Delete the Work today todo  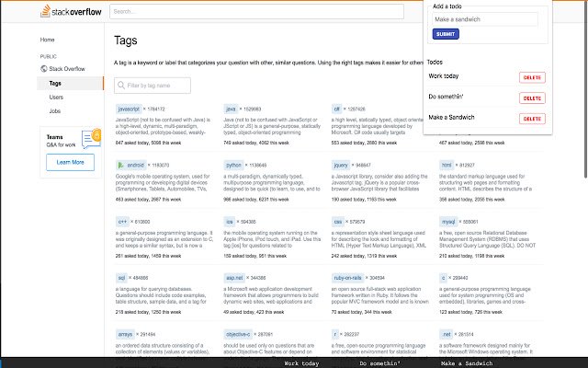532,77
